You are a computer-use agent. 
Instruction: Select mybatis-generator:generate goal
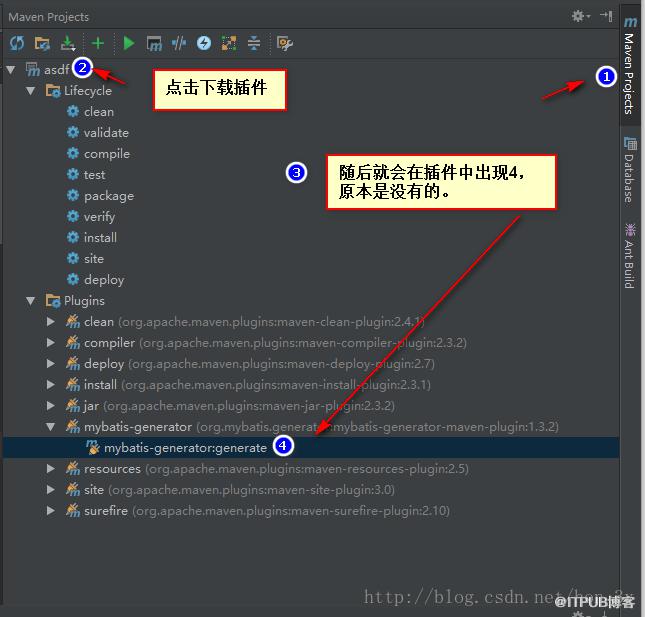(x=185, y=448)
